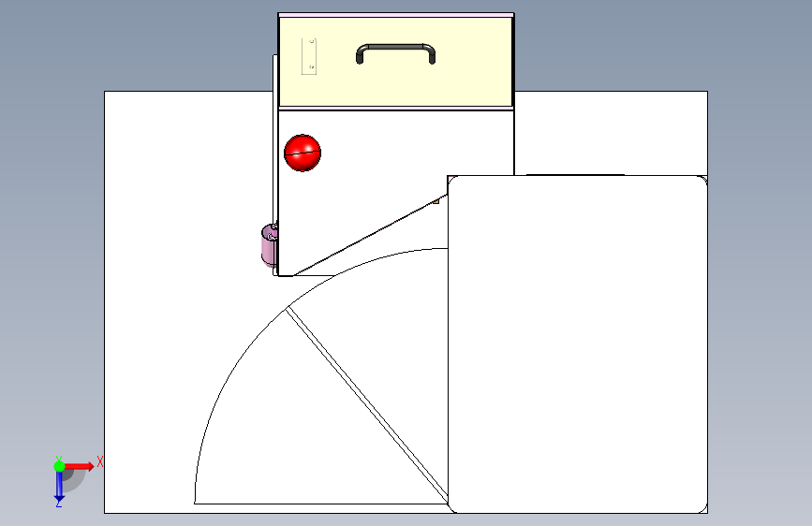Click the blue Z axis arrow on triad
Viewport: 812px width, 526px height.
(59, 486)
